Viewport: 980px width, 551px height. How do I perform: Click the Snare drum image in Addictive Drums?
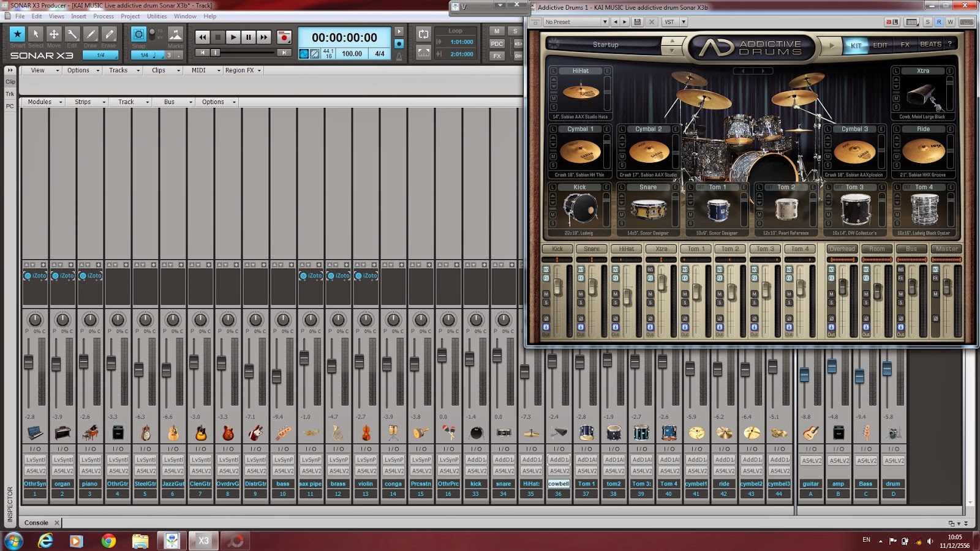[648, 209]
